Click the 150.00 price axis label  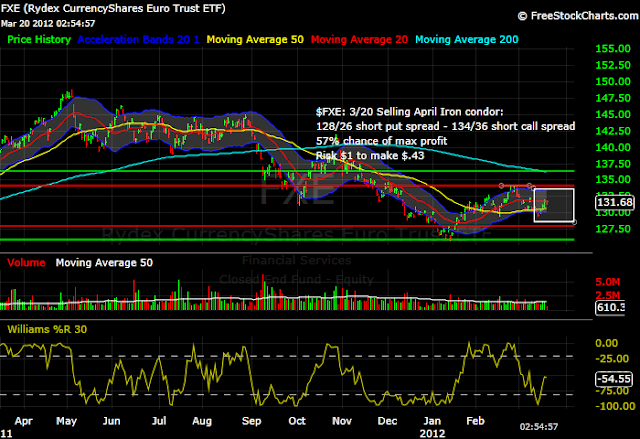(613, 82)
